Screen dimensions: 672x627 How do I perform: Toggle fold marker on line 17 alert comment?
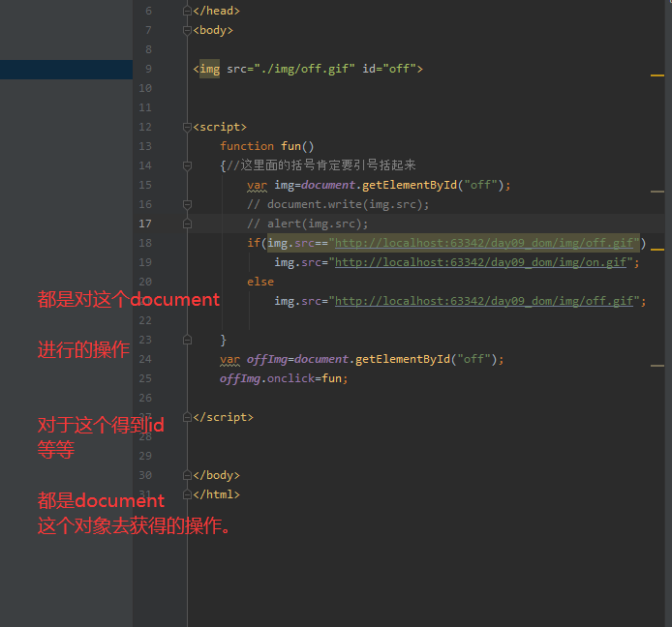(187, 224)
